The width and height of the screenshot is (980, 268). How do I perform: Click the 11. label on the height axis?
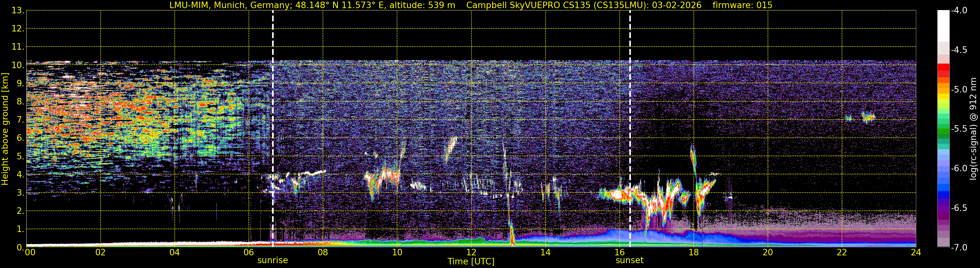[x=18, y=47]
